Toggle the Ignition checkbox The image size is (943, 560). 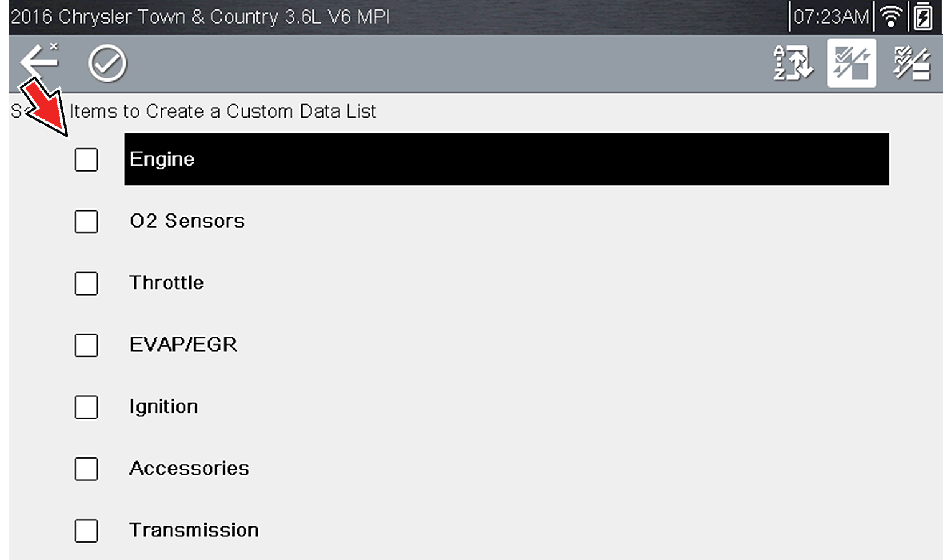point(86,407)
